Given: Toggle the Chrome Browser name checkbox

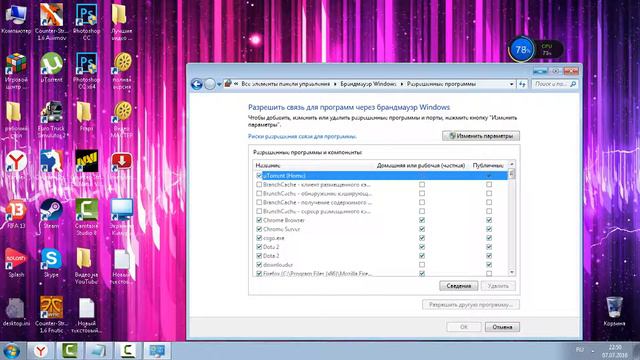Looking at the screenshot, I should (x=259, y=220).
